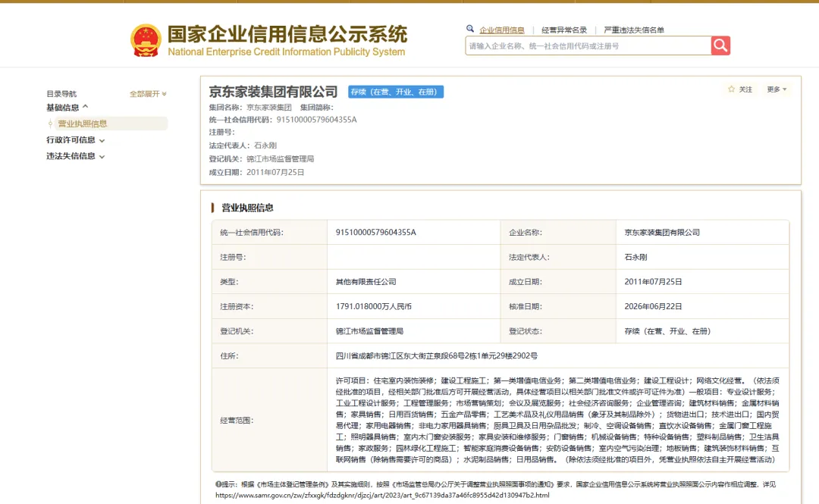Expand the 违法失信信息 navigation section
819x504 pixels.
click(x=75, y=156)
